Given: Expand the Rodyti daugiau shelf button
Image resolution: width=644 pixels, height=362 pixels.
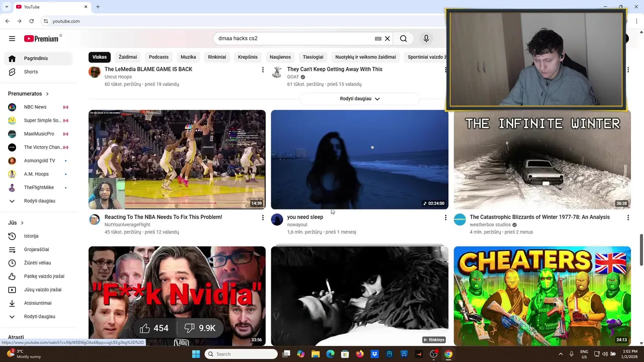Looking at the screenshot, I should tap(360, 99).
